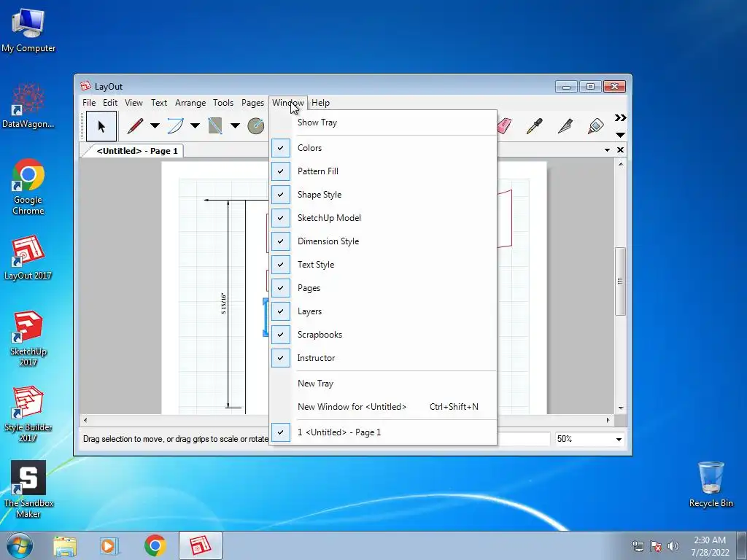
Task: Select the Rectangle tool
Action: pos(215,126)
